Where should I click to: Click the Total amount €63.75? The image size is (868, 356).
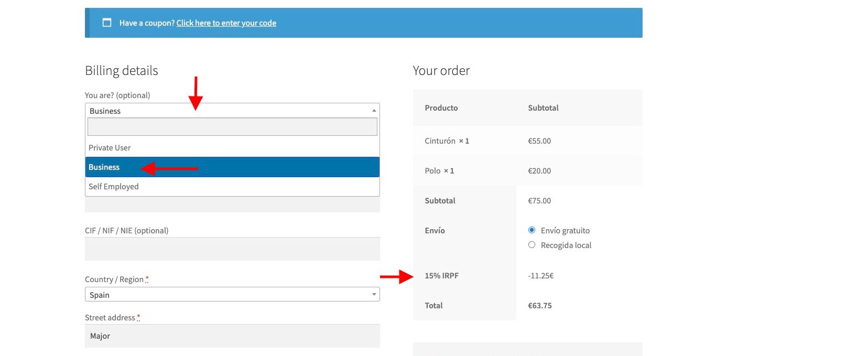pyautogui.click(x=540, y=306)
